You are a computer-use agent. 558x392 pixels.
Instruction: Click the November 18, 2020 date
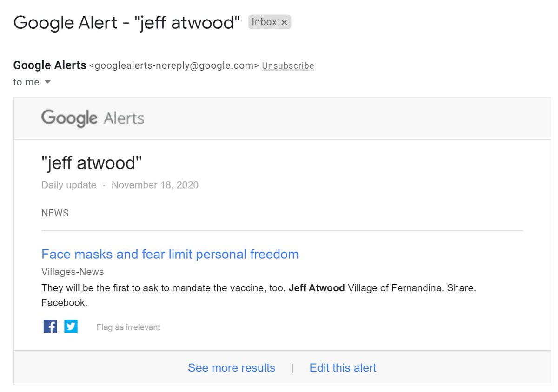tap(155, 185)
